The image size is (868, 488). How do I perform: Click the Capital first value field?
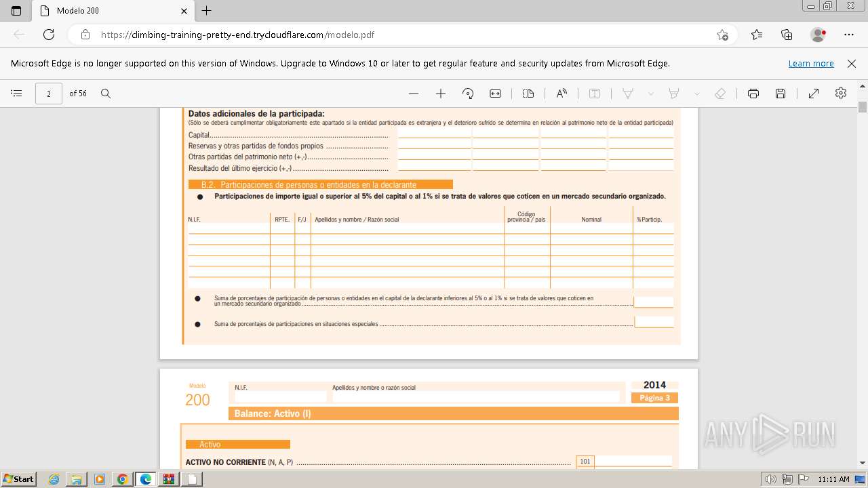tap(435, 134)
